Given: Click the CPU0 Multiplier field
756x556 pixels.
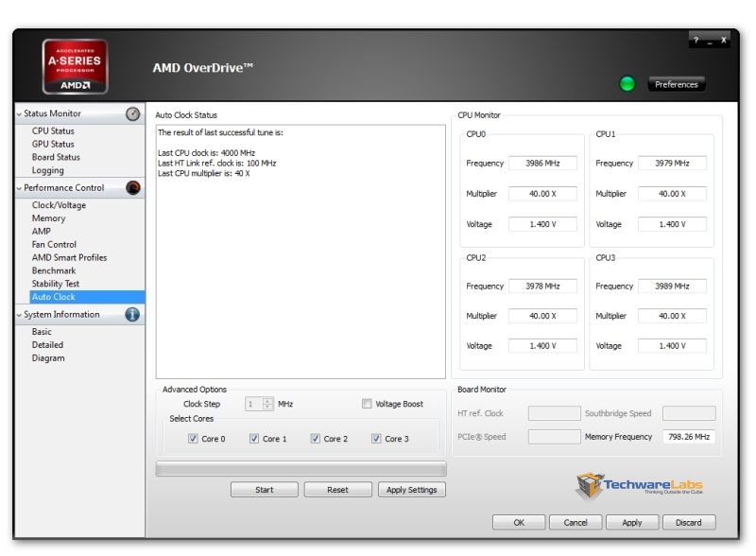Looking at the screenshot, I should pos(542,194).
